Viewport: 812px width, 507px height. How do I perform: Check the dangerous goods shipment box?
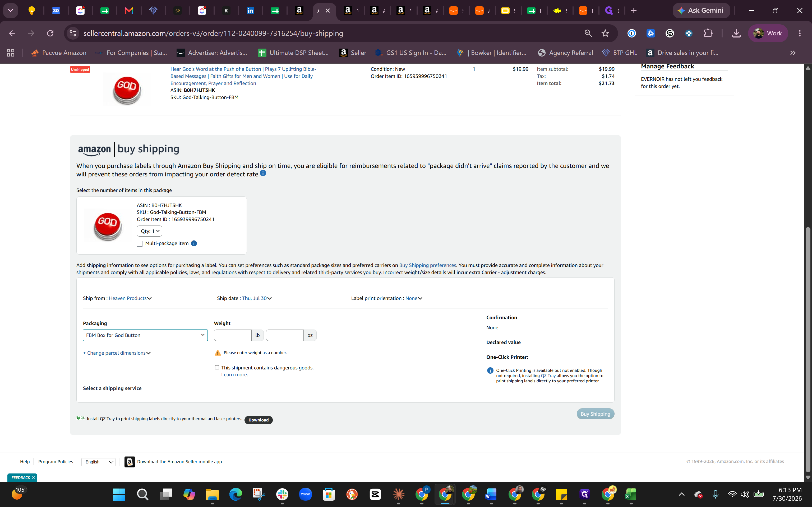tap(217, 368)
